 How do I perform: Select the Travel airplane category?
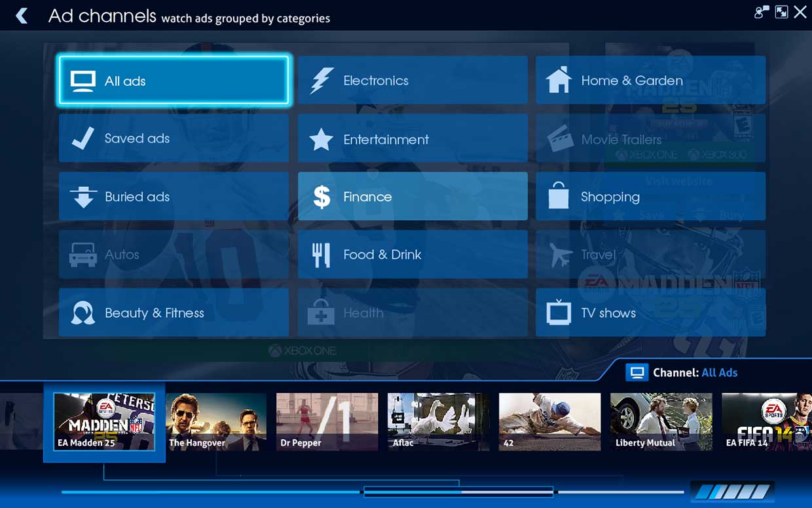(650, 254)
